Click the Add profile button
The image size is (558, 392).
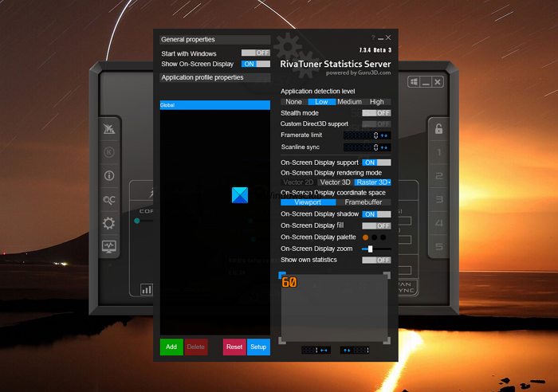[x=171, y=347]
